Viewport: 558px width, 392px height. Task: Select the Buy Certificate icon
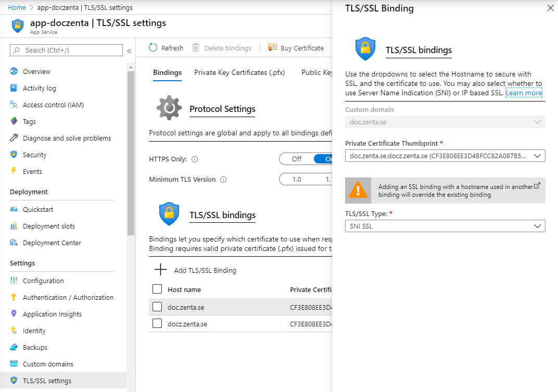click(272, 47)
